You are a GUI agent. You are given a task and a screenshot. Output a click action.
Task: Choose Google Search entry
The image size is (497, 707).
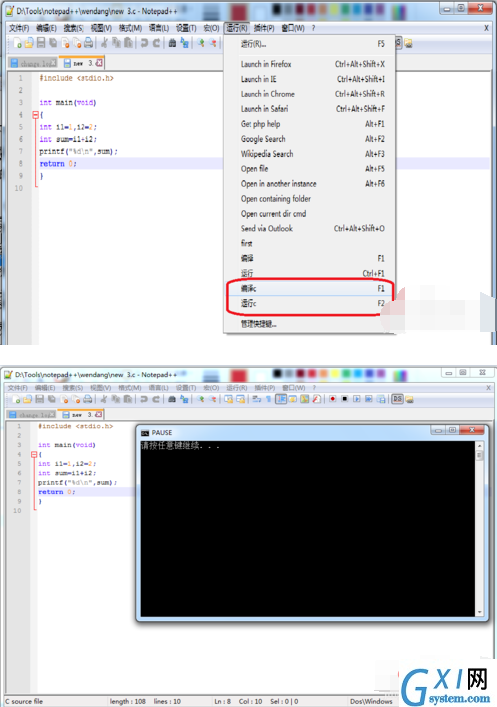tap(310, 139)
